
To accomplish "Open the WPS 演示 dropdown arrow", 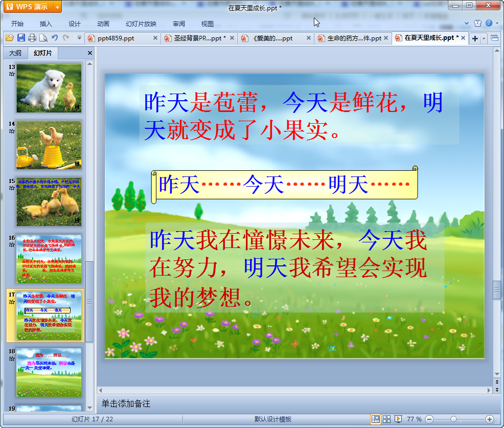I will (58, 7).
